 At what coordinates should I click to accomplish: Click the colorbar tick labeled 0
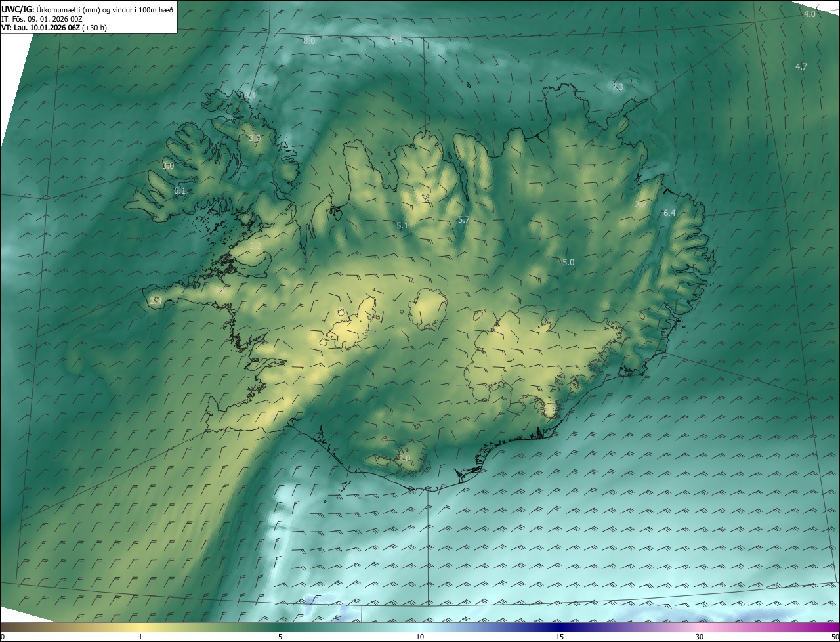coord(3,637)
